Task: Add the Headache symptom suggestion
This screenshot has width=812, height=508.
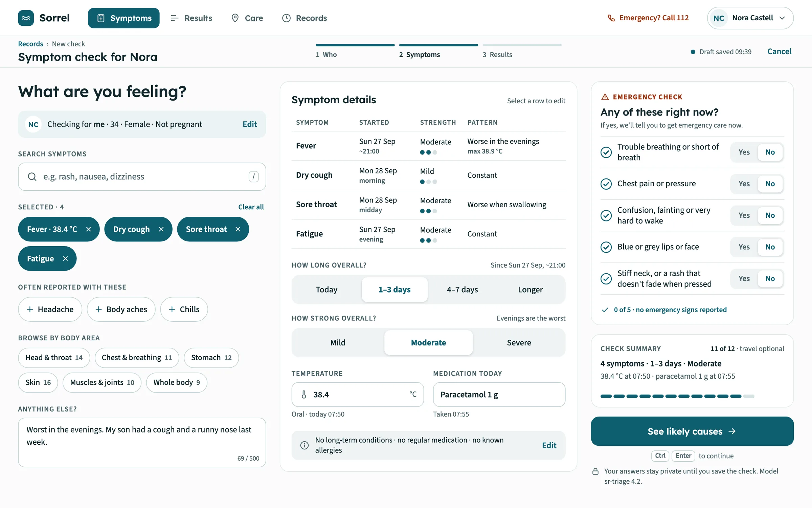Action: (x=50, y=309)
